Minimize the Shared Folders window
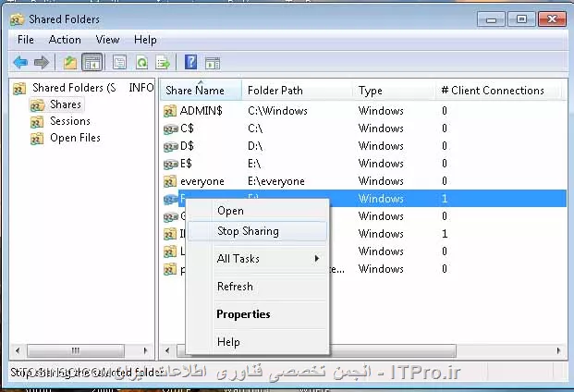The image size is (574, 392). 491,19
